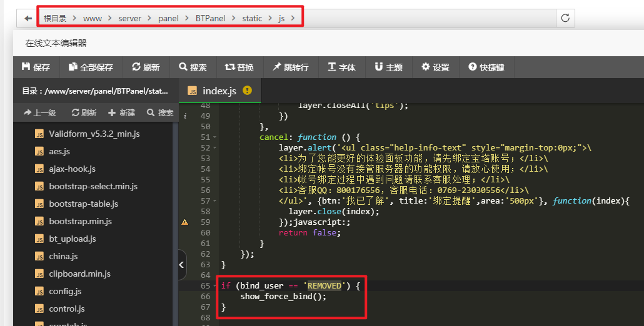Screen dimensions: 644x326
Task: Switch to the index.js editor tab
Action: pyautogui.click(x=219, y=91)
